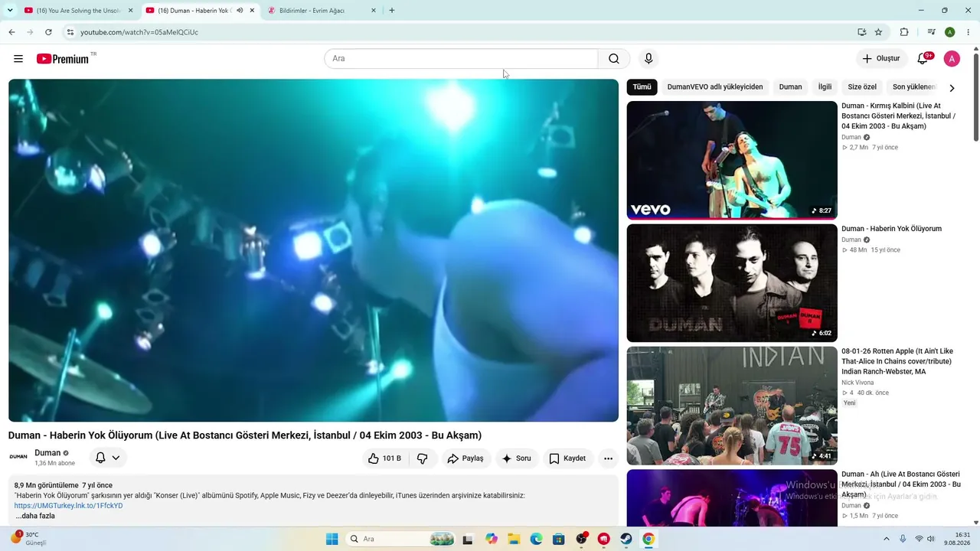Select the "Tümü" filter chip
Screen dimensions: 980x551
(x=642, y=87)
